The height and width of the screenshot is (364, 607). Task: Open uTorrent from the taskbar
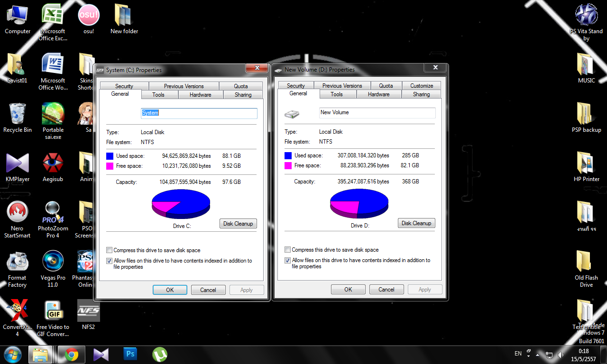(x=159, y=355)
